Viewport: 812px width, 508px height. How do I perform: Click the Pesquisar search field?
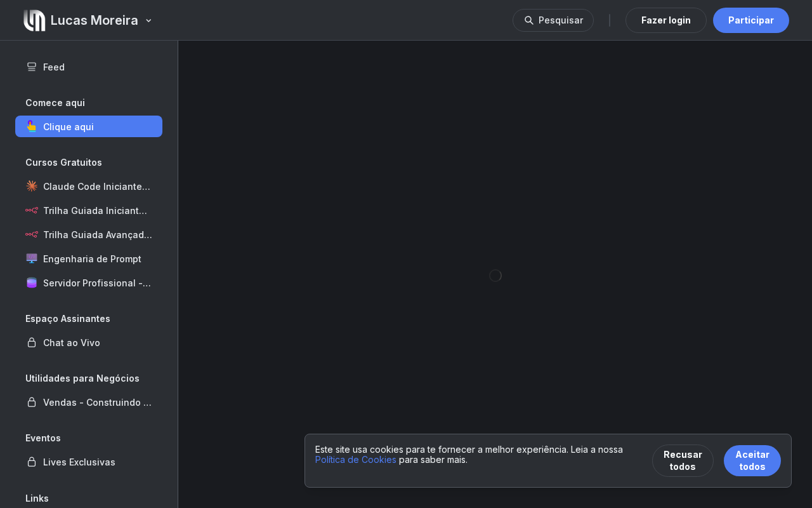coord(553,20)
